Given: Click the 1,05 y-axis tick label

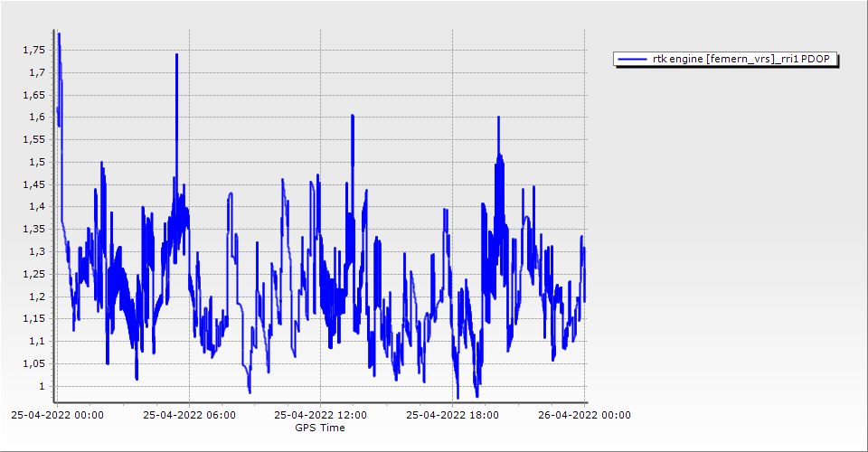Looking at the screenshot, I should [33, 363].
